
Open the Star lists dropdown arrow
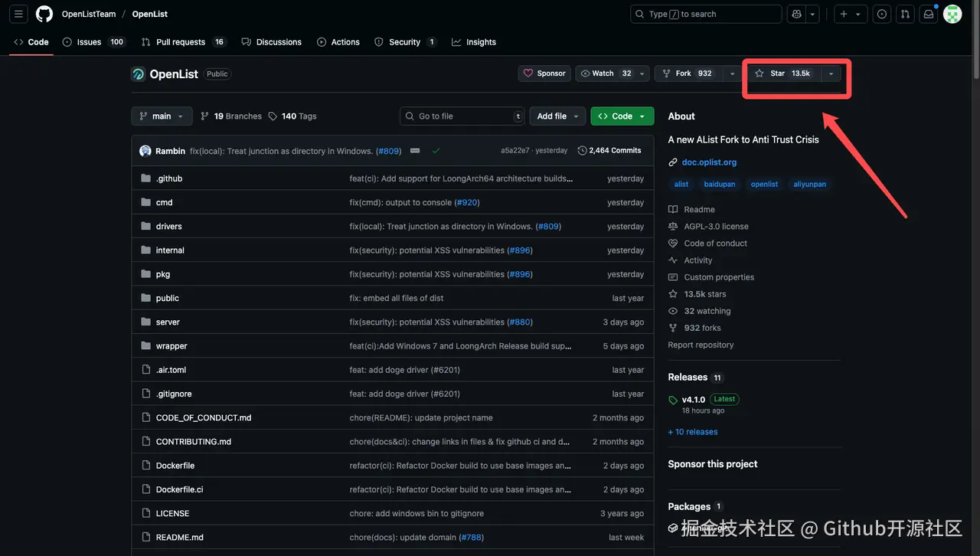(x=831, y=74)
